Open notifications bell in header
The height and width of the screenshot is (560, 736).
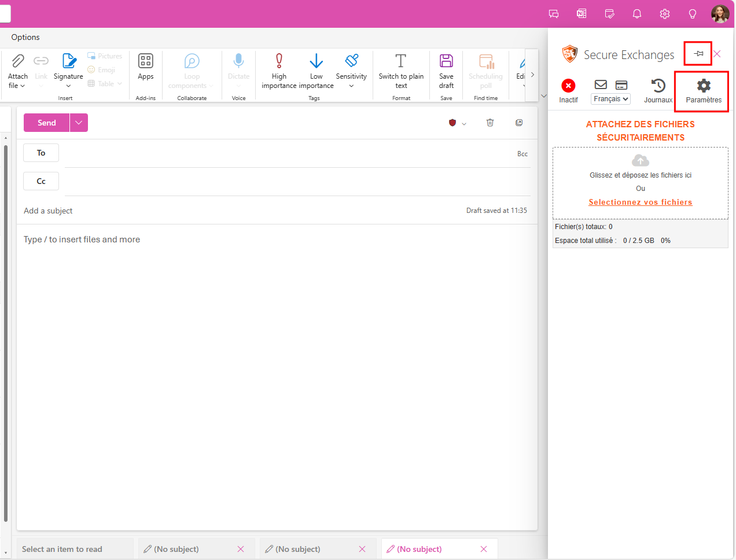click(637, 14)
